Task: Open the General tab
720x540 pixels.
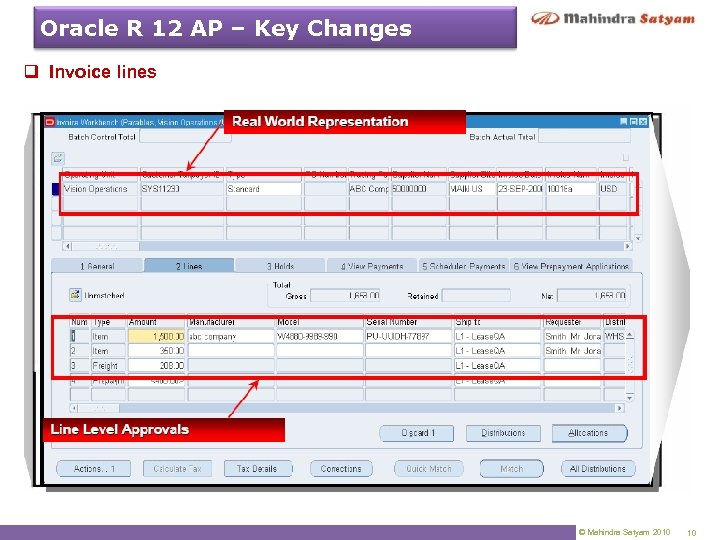Action: (x=97, y=266)
